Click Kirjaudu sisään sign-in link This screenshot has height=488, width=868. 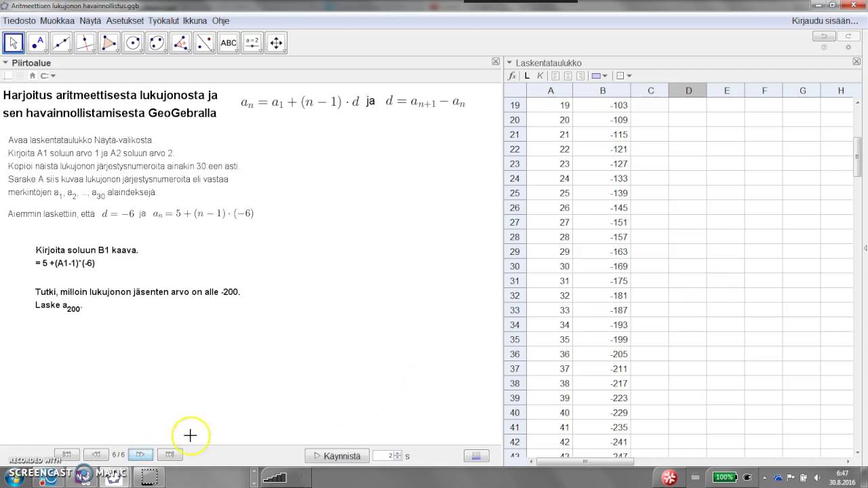(825, 21)
